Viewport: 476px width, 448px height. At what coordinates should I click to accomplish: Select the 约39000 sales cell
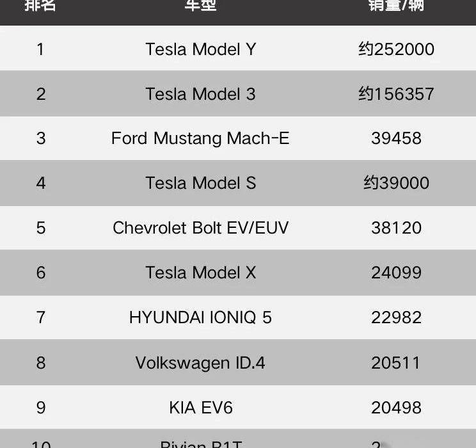(396, 183)
